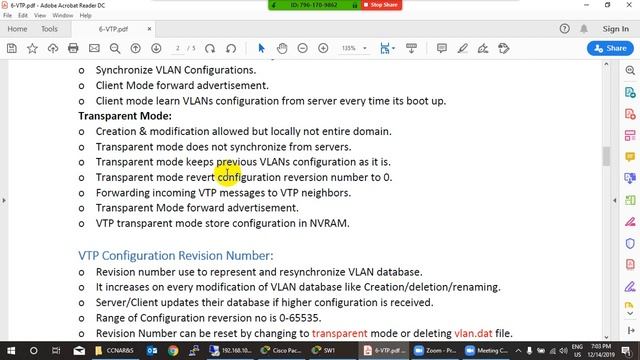Go to the next page arrow

tap(156, 49)
